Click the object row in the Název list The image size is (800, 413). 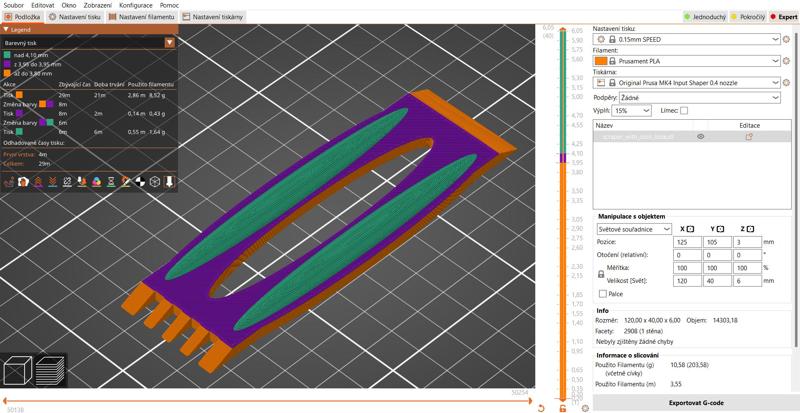click(692, 136)
